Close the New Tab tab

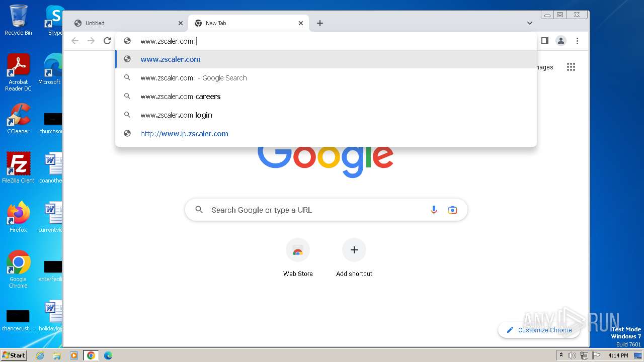click(301, 23)
